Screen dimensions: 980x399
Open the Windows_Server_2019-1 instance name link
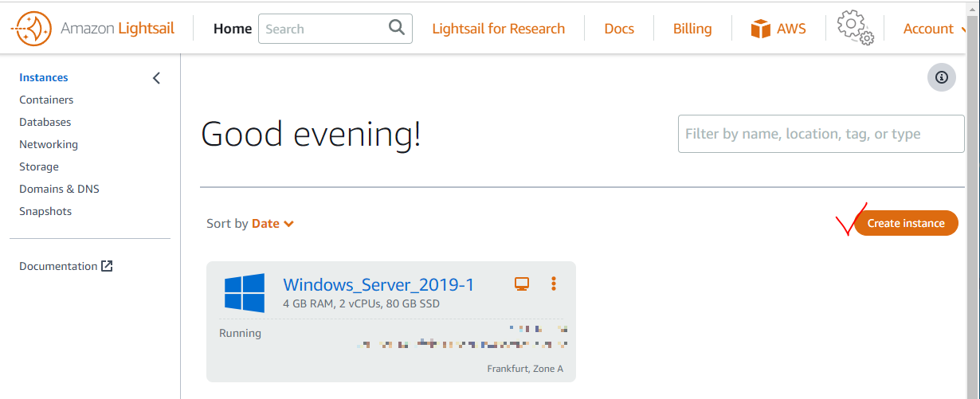[x=378, y=284]
